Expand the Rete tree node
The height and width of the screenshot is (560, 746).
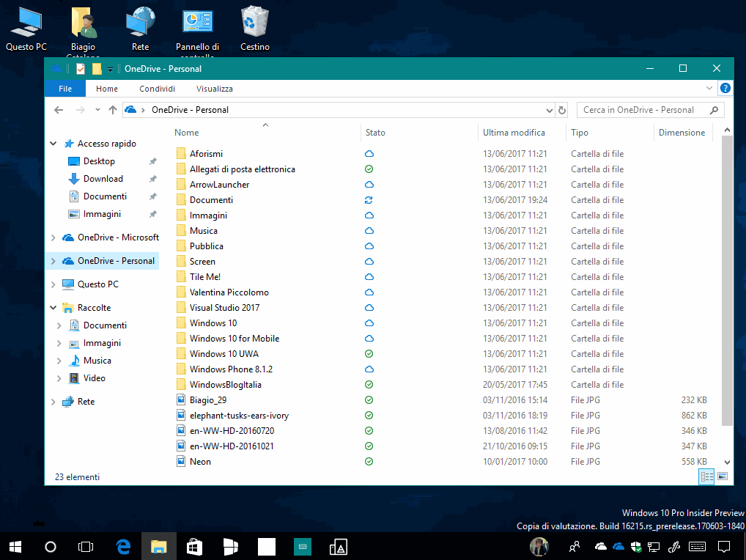53,402
